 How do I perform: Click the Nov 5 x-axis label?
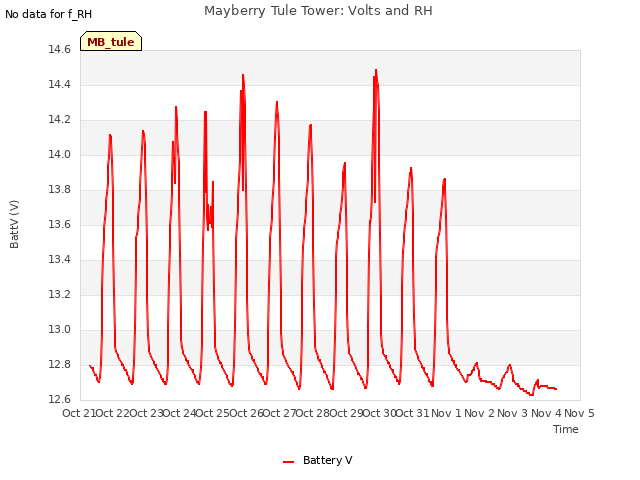click(579, 413)
